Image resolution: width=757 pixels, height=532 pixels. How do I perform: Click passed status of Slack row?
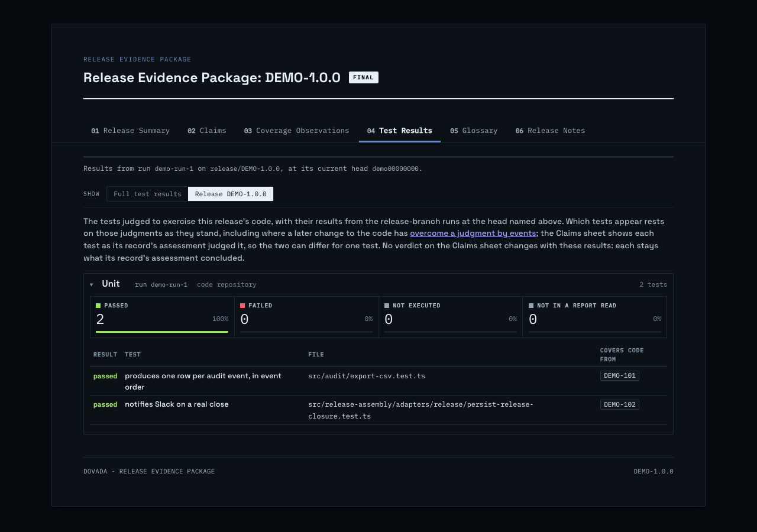click(105, 405)
